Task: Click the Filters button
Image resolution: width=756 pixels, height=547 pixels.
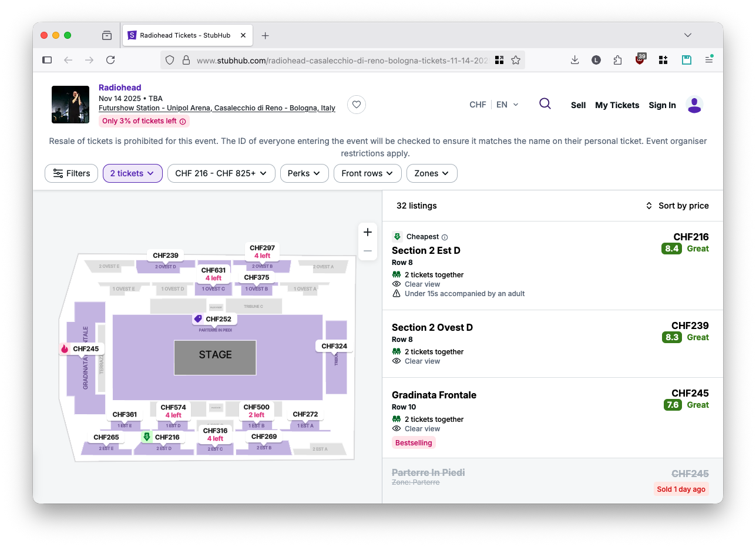Action: tap(72, 173)
